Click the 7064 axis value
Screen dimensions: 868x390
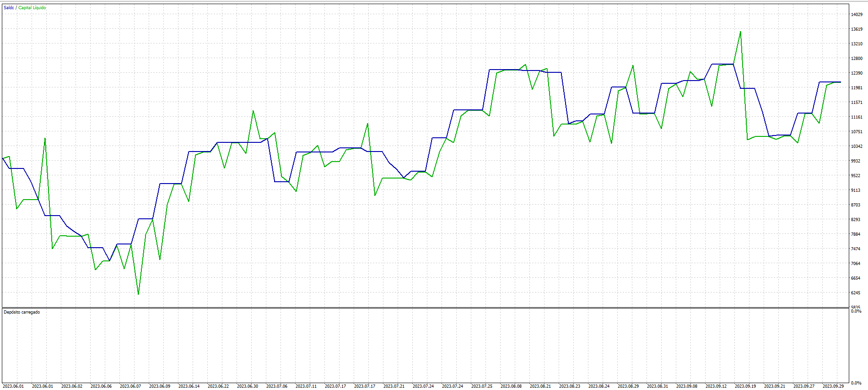pyautogui.click(x=856, y=264)
